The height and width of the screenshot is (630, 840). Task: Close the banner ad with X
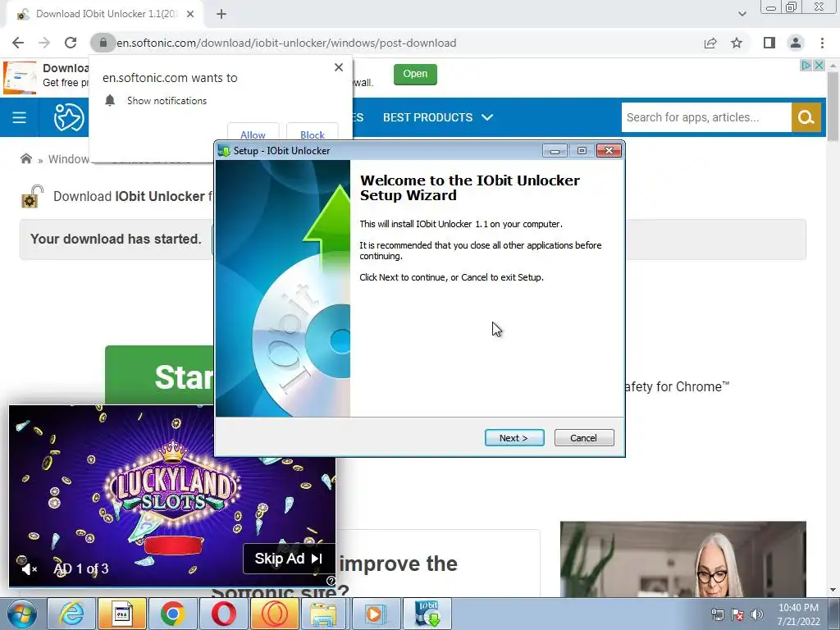coord(819,66)
